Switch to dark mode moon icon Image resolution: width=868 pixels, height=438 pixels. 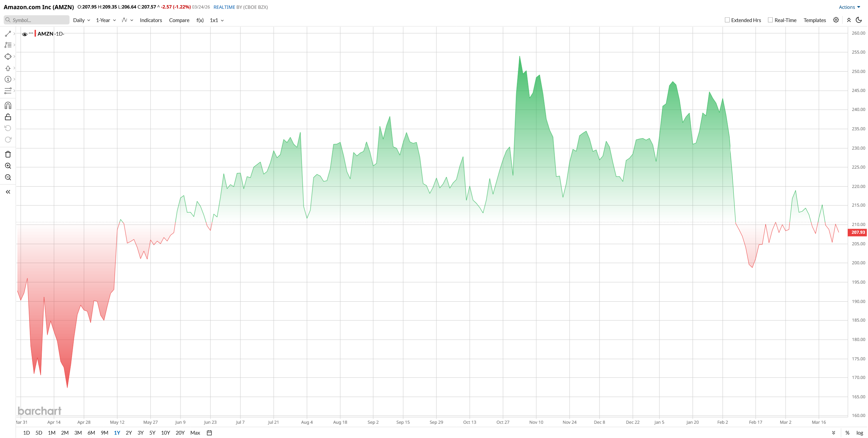pos(859,20)
